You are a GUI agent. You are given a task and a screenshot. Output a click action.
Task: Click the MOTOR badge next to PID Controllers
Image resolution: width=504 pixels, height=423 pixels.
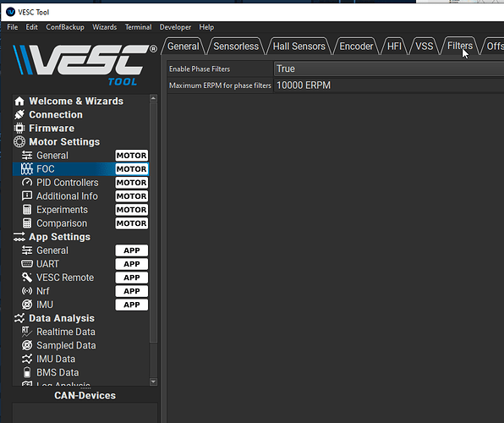(x=131, y=183)
